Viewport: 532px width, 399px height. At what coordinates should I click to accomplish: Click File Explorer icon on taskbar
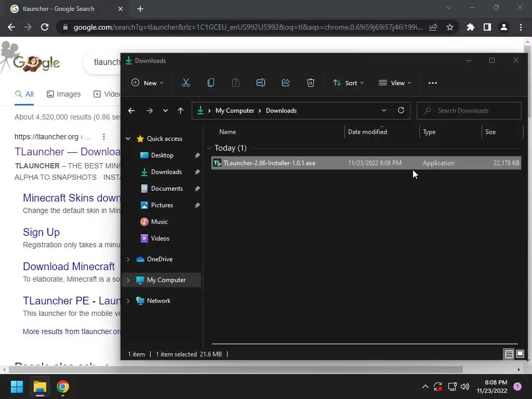tap(39, 387)
